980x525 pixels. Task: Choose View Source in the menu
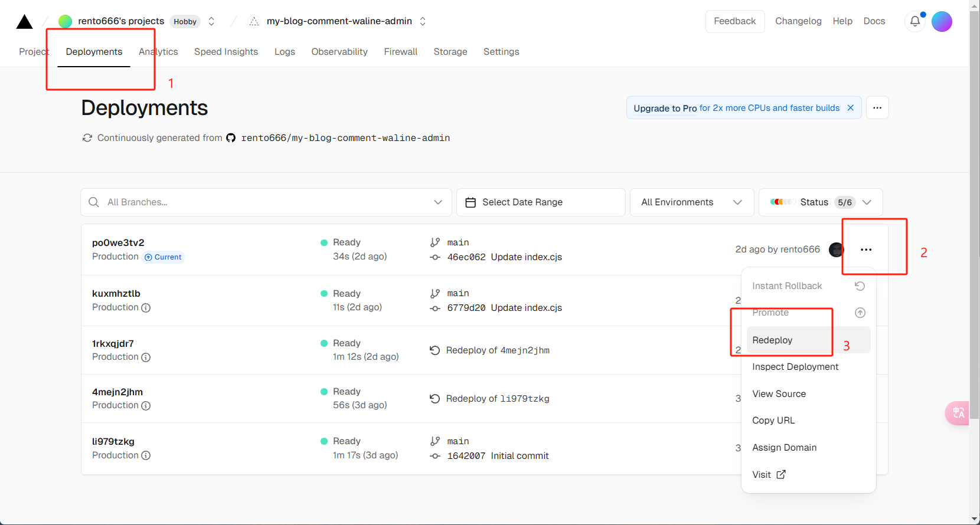pos(809,394)
